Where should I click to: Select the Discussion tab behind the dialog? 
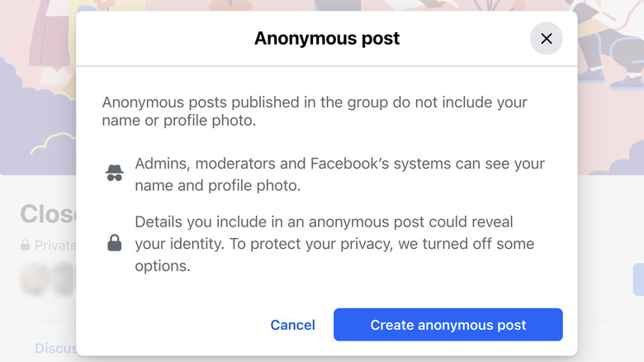point(55,349)
